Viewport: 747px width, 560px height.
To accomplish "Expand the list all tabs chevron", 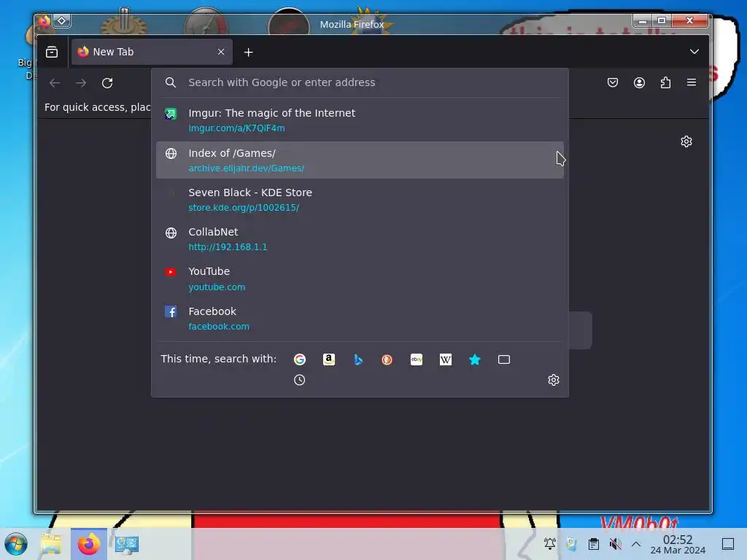I will click(x=694, y=52).
